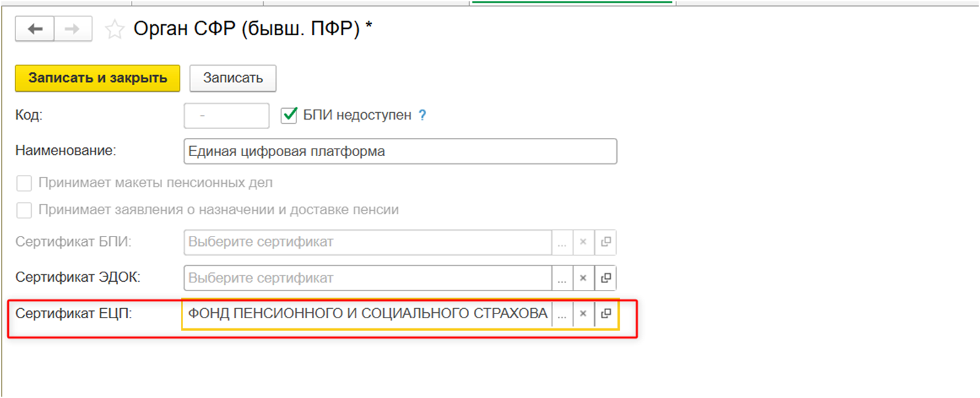This screenshot has height=398, width=980.
Task: Clear the Сертификат БПИ field with × icon
Action: tap(583, 242)
